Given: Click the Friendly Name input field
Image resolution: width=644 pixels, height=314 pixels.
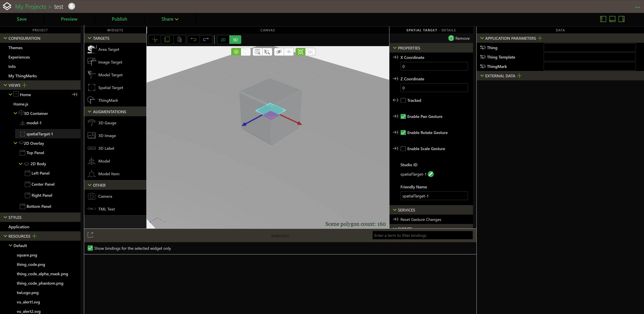Looking at the screenshot, I should coord(434,196).
